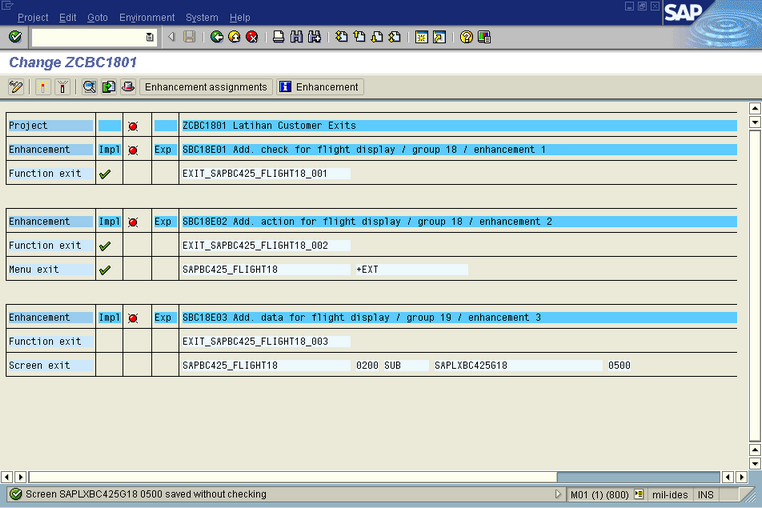The width and height of the screenshot is (762, 508).
Task: Go to Next Page icon
Action: pos(377,37)
